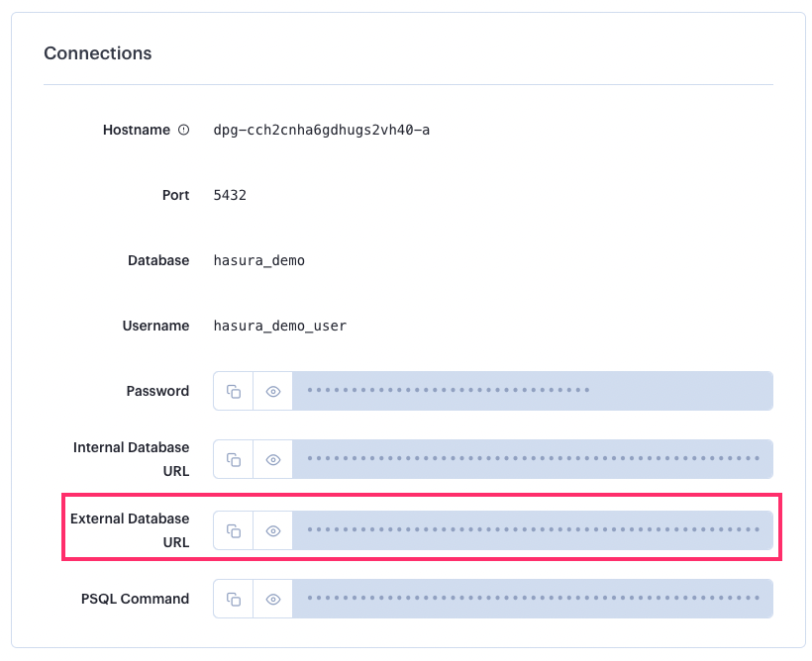
Task: Click the database name hasura_demo
Action: 258,260
